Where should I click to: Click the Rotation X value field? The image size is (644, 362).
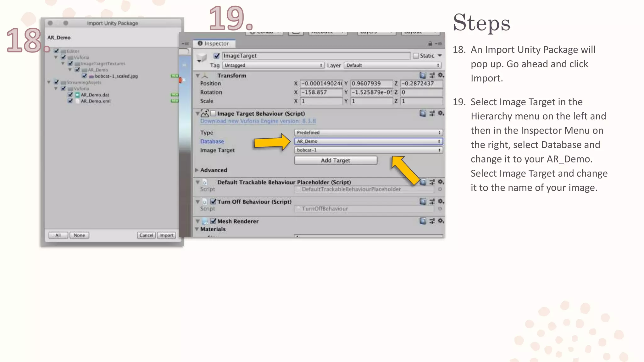(321, 92)
